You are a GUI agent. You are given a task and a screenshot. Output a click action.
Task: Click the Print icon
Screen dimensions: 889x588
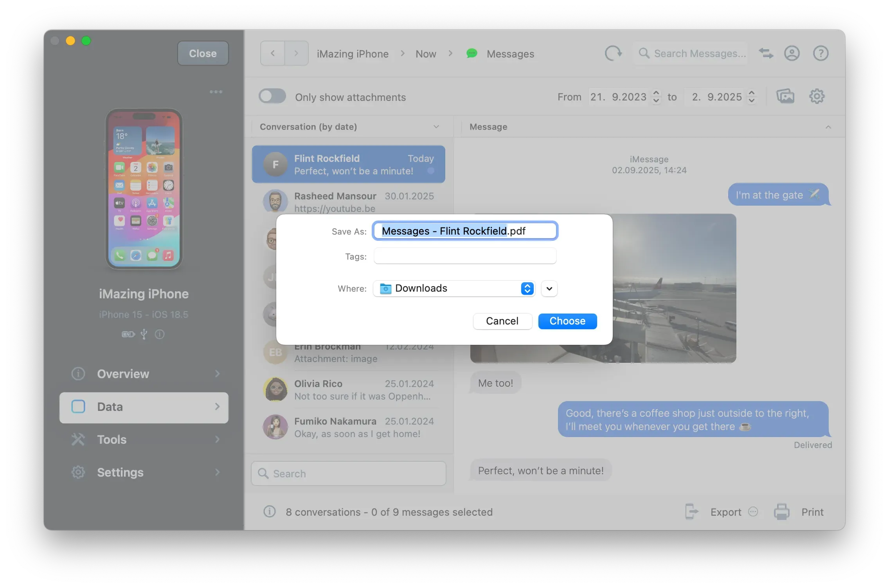point(781,512)
